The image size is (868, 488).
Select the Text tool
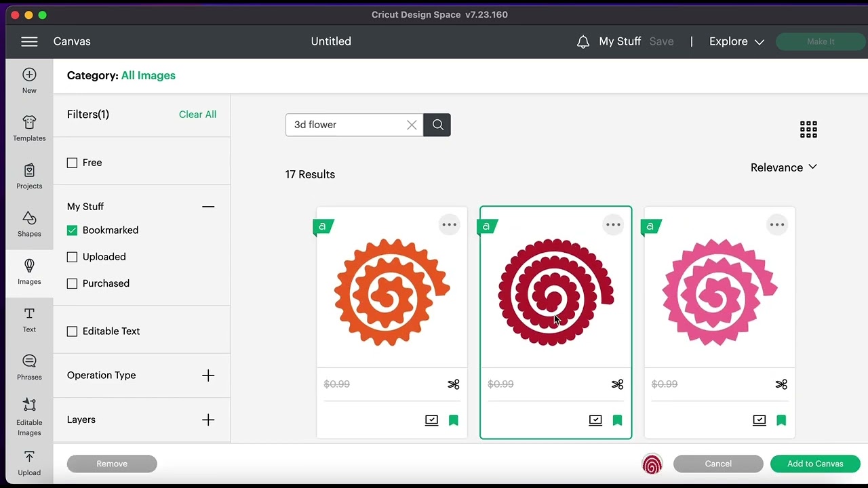[29, 320]
